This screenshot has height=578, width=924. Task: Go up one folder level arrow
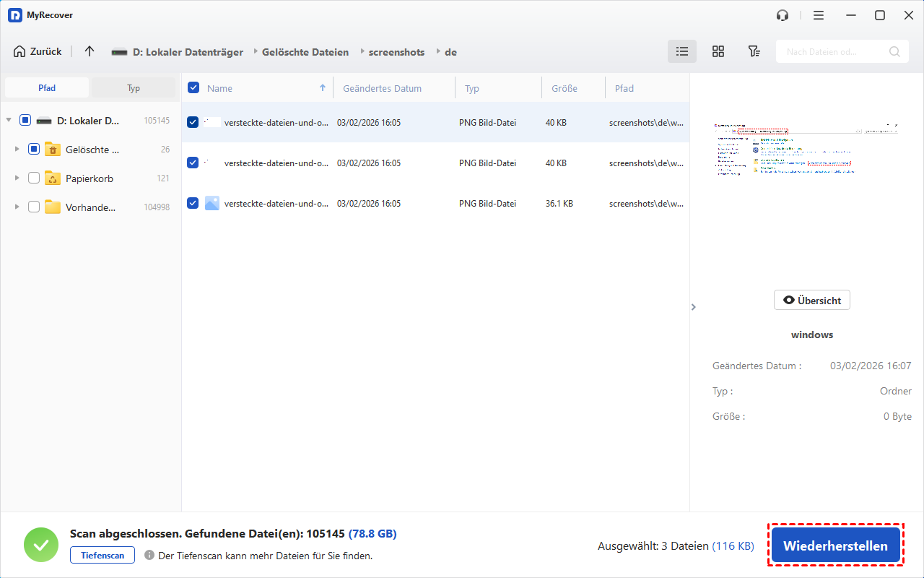click(90, 51)
